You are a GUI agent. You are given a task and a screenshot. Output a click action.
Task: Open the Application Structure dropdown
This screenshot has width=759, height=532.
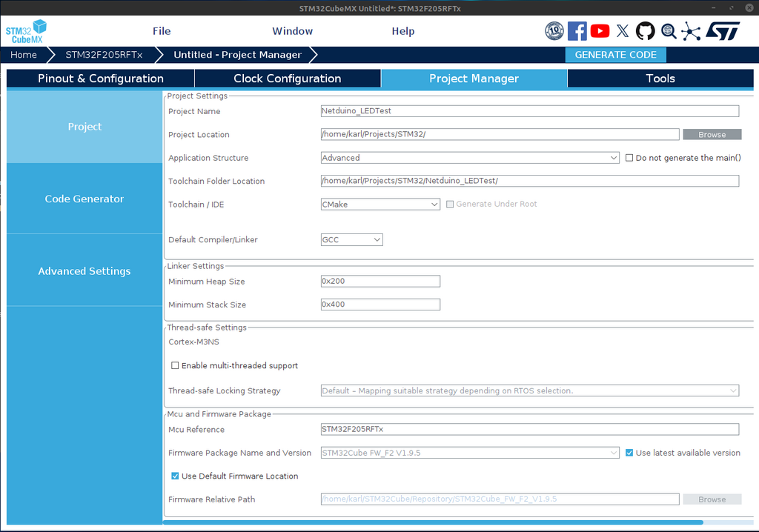click(469, 158)
